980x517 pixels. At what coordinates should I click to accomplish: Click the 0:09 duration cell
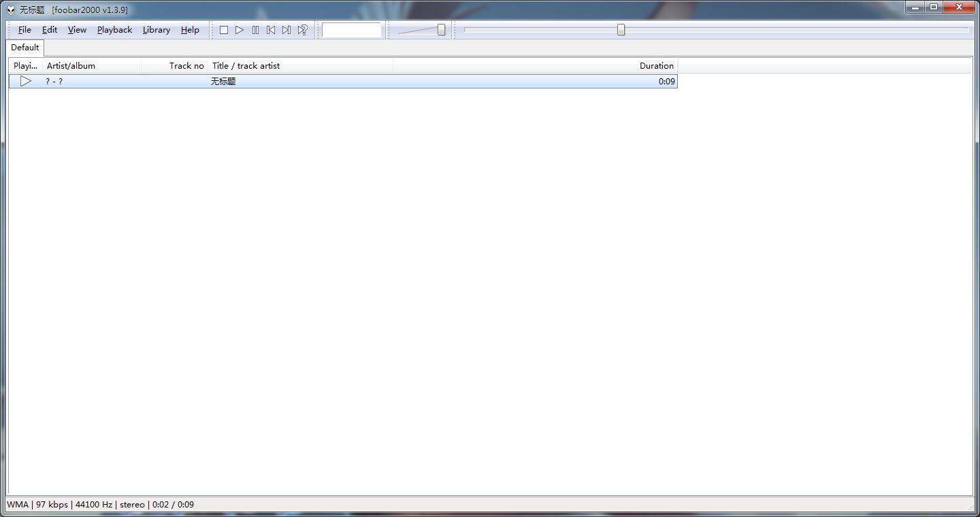(x=667, y=82)
